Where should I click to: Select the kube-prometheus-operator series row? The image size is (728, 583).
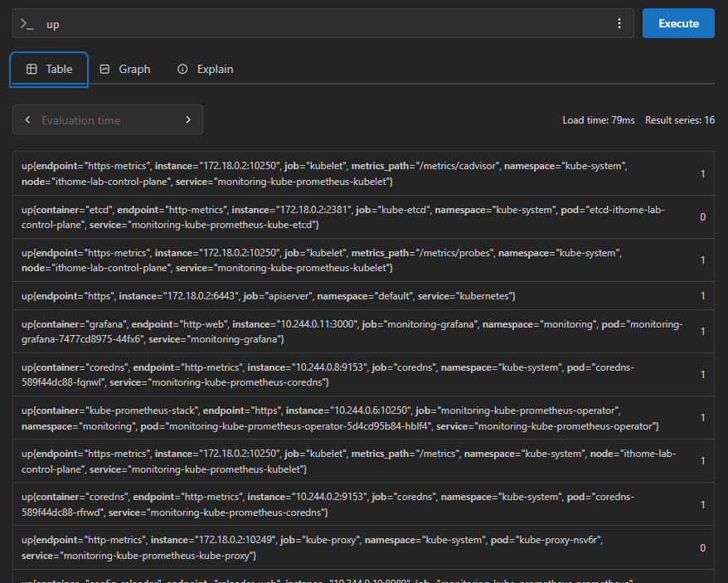click(x=363, y=418)
